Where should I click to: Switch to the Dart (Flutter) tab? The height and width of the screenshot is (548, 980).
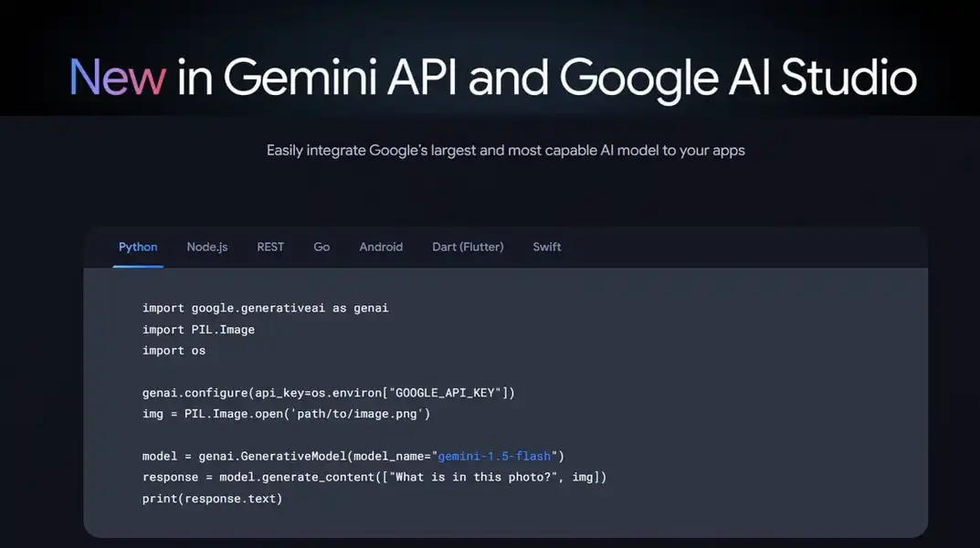(468, 247)
